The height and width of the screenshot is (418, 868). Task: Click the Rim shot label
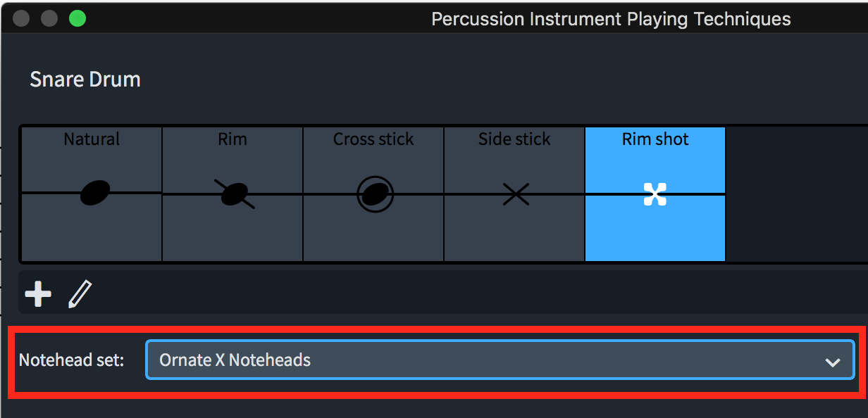click(655, 139)
